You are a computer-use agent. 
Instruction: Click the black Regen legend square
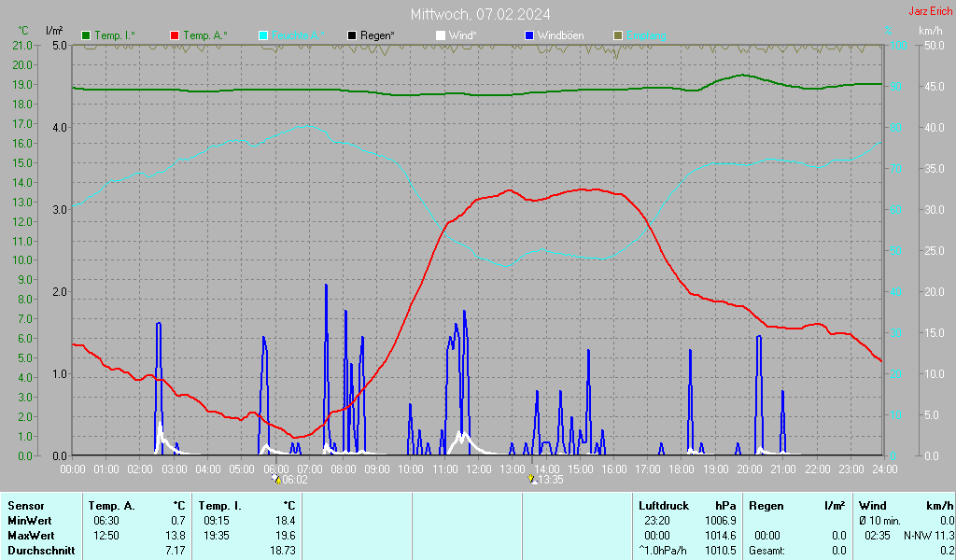(x=352, y=35)
